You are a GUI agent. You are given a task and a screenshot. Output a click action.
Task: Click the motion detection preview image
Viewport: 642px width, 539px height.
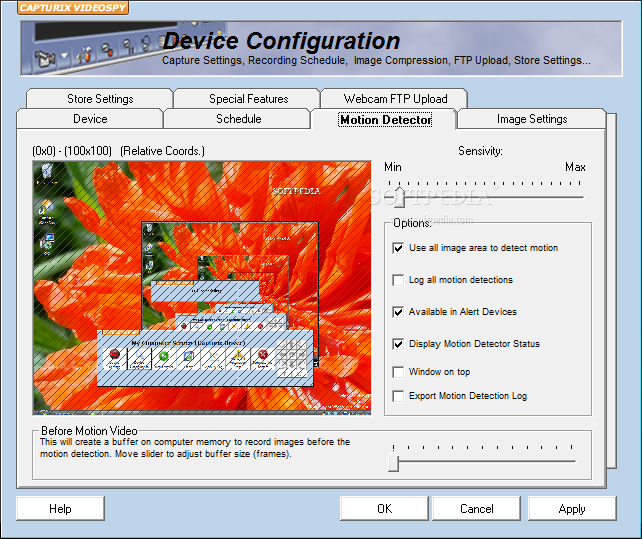[x=202, y=288]
